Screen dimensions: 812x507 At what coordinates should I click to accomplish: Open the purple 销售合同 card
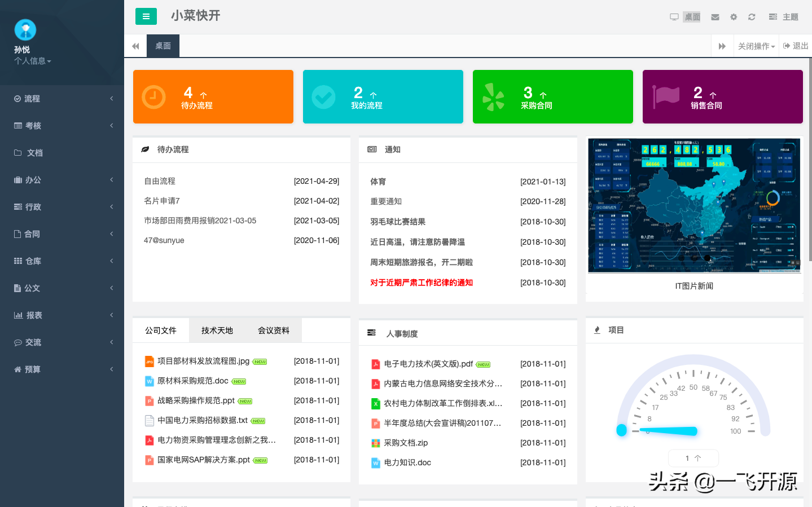(x=723, y=96)
